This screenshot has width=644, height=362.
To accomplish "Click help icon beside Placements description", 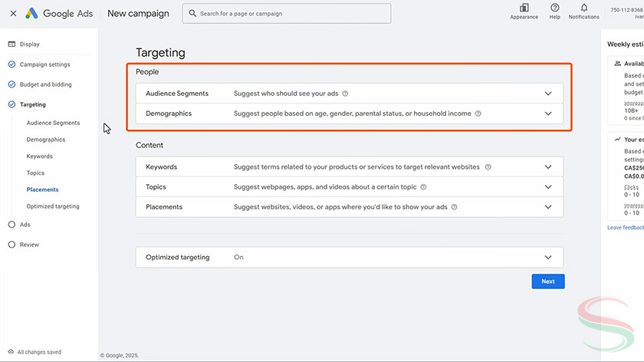I will (455, 207).
